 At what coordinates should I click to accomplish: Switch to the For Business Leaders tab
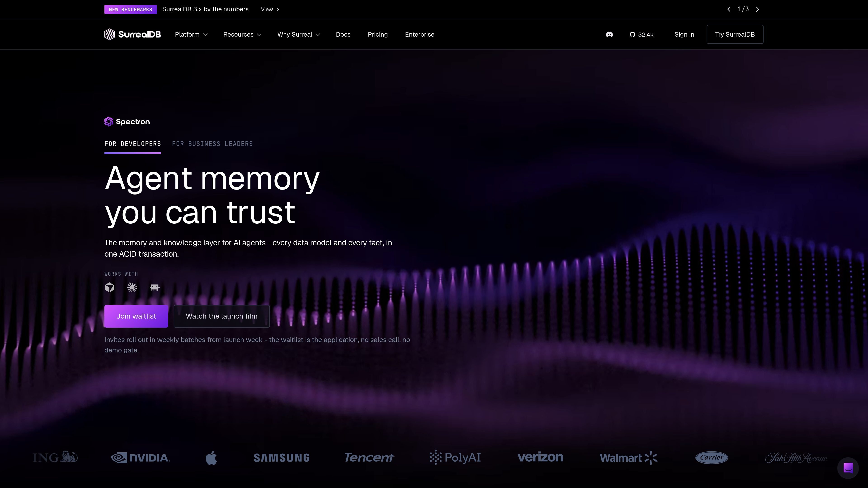212,144
